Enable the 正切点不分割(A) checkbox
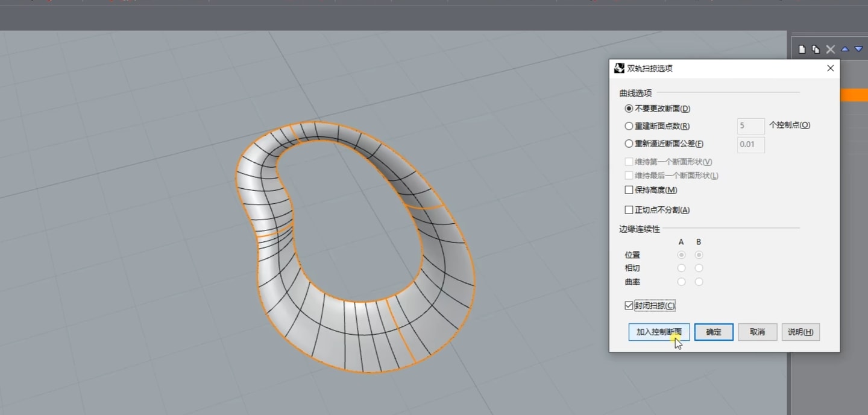 point(629,210)
